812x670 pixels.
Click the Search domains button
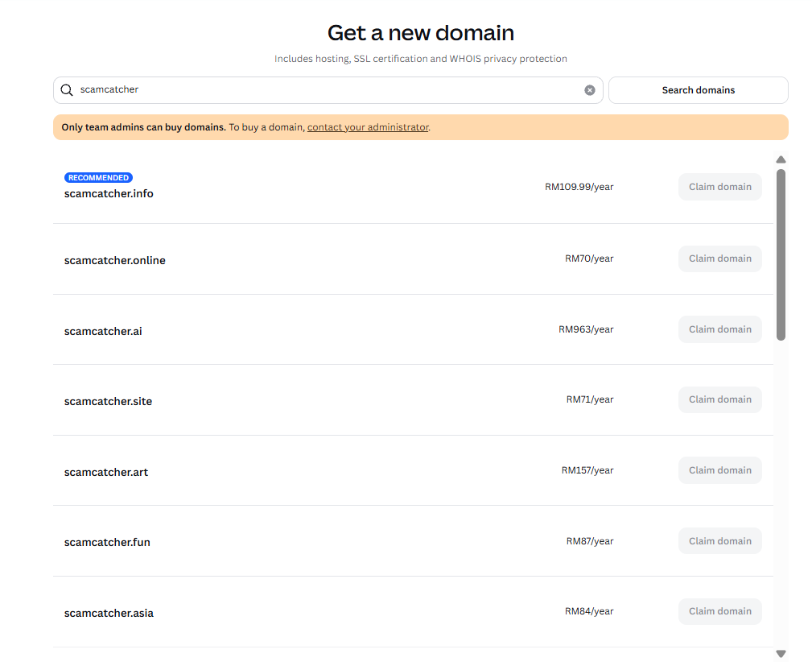698,90
